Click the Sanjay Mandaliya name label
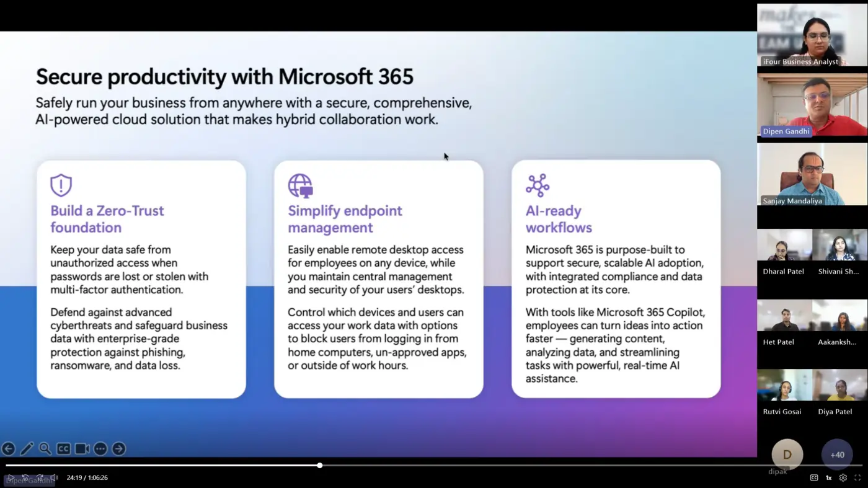 tap(792, 201)
